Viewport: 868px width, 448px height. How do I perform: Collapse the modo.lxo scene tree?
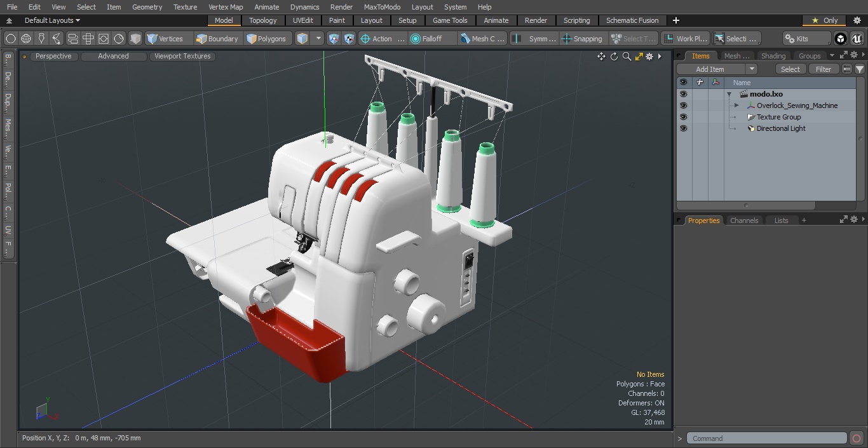(729, 94)
